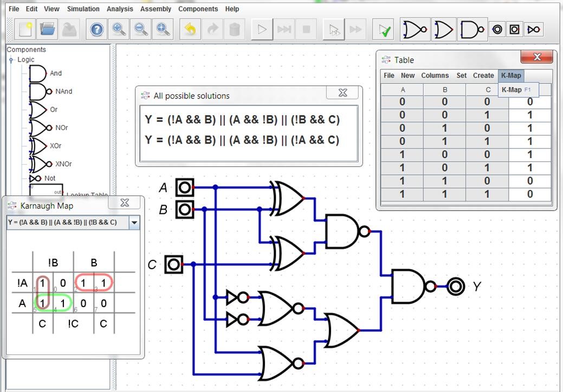Click the Save toolbar icon

pos(69,29)
